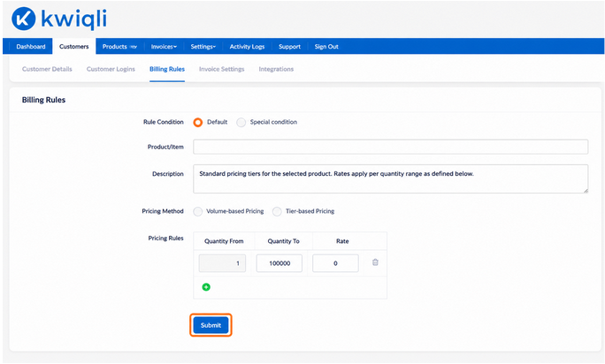Select the Special condition radio button
This screenshot has width=605, height=364.
tap(241, 122)
